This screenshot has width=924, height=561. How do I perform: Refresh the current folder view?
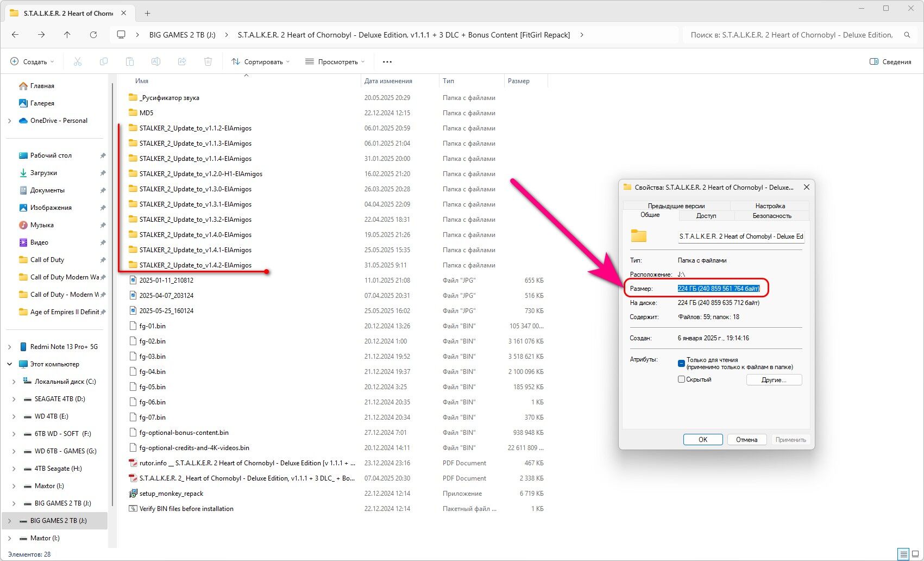[93, 35]
